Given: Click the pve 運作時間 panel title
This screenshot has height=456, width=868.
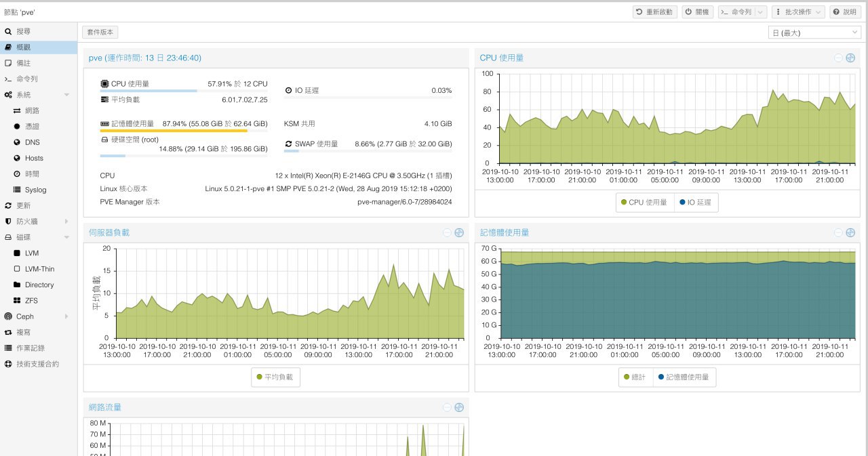Looking at the screenshot, I should click(x=145, y=58).
